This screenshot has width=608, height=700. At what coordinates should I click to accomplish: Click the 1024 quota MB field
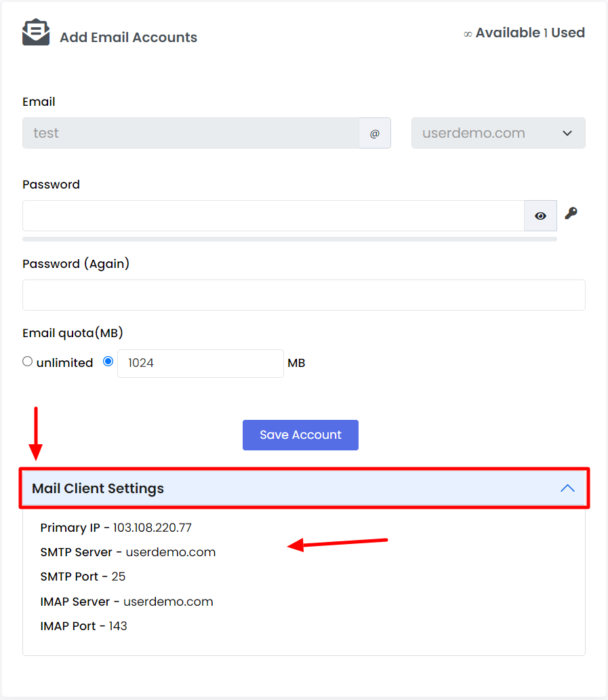point(200,364)
